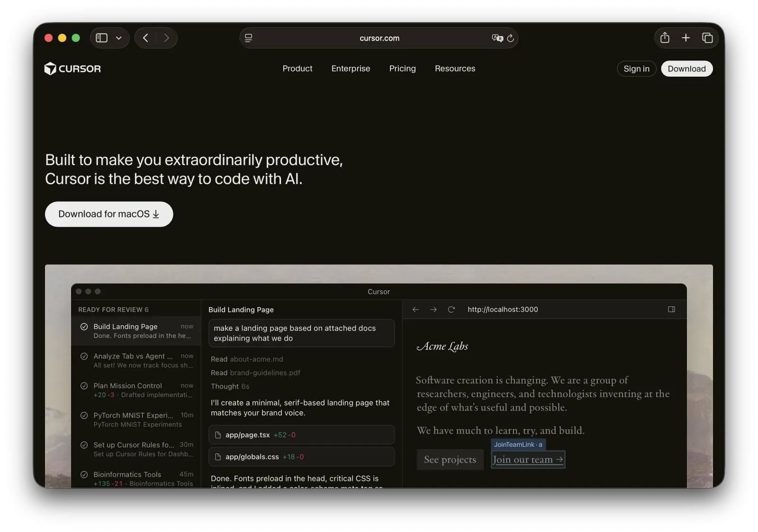The width and height of the screenshot is (758, 532).
Task: Select the Set up Cursor Rules task
Action: 136,449
